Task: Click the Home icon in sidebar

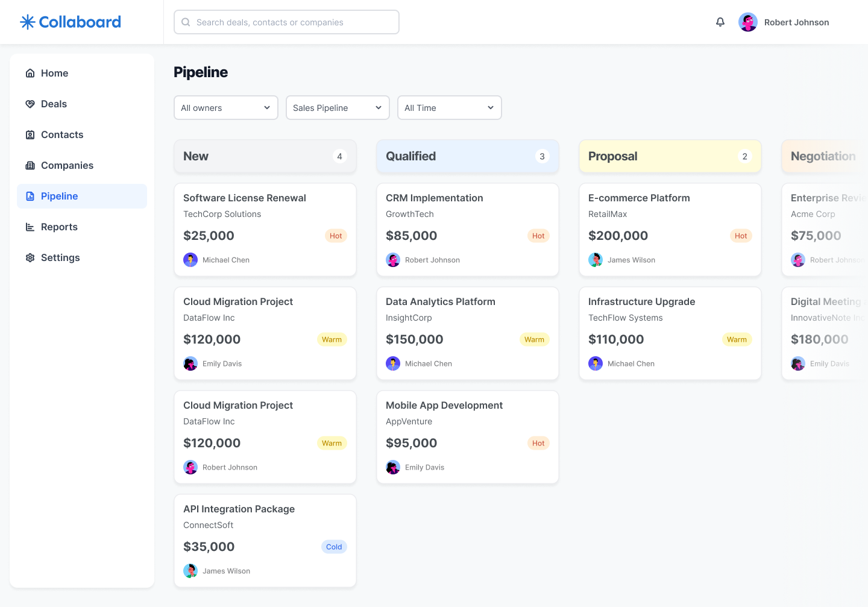Action: (x=30, y=74)
